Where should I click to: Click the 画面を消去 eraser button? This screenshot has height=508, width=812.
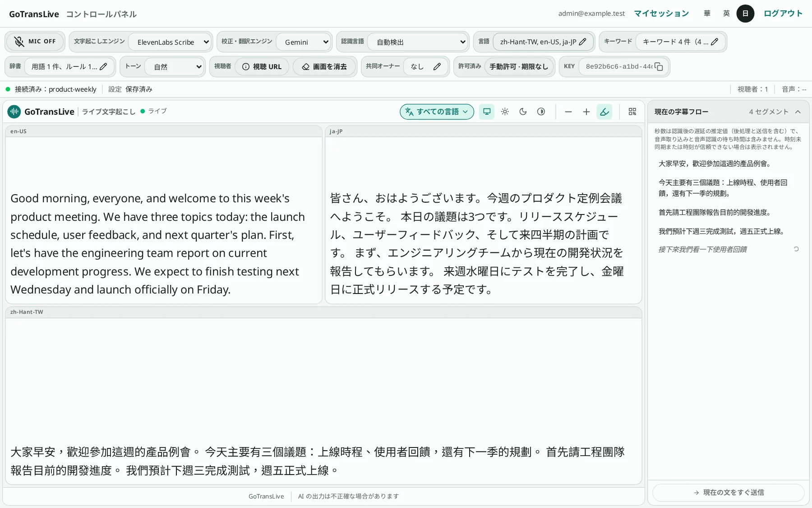click(x=325, y=66)
